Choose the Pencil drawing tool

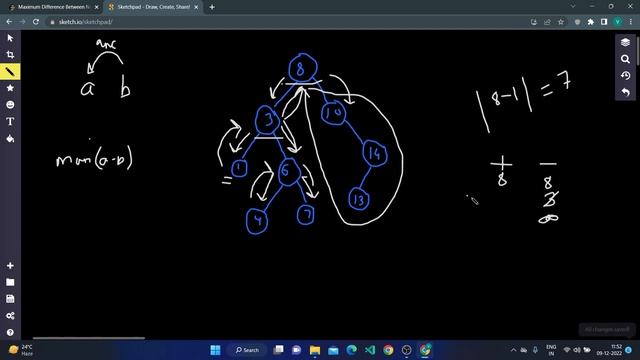tap(10, 72)
